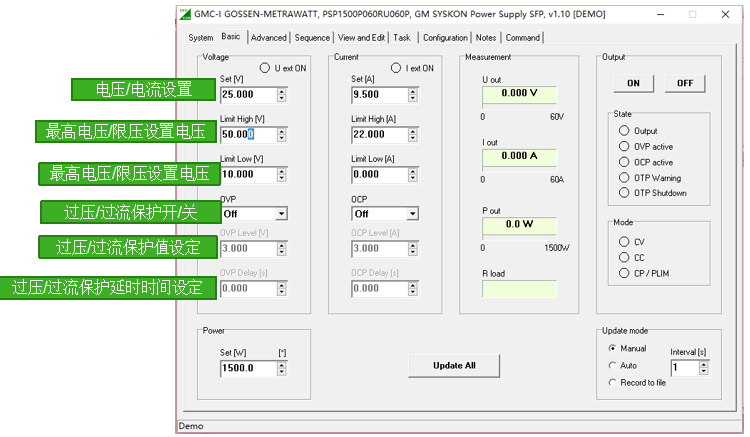Decrease the current Set [A] spinner value
The width and height of the screenshot is (750, 437).
(x=413, y=99)
